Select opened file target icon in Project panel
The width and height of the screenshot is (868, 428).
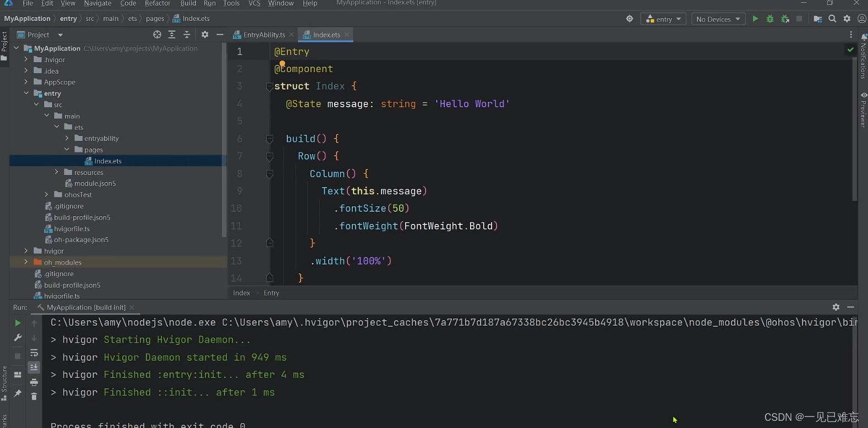tap(157, 35)
